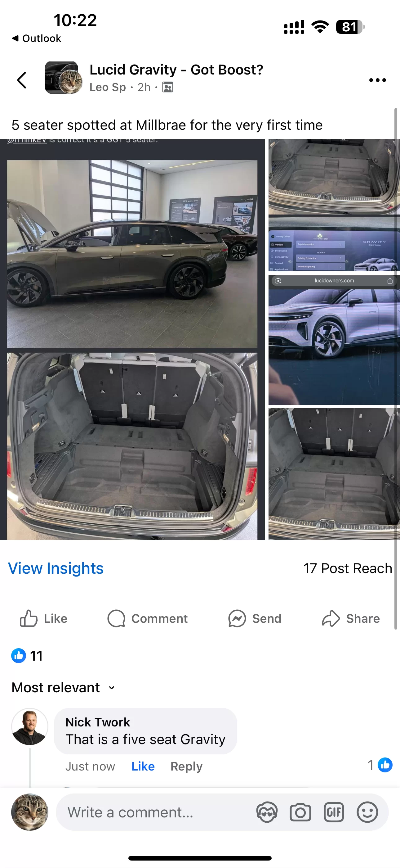Send post via Messenger Send button

[x=255, y=619]
